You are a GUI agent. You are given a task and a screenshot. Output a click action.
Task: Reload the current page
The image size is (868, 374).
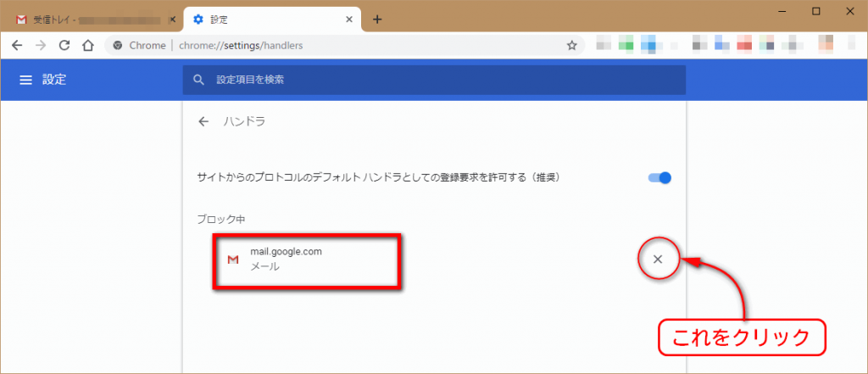(x=64, y=45)
